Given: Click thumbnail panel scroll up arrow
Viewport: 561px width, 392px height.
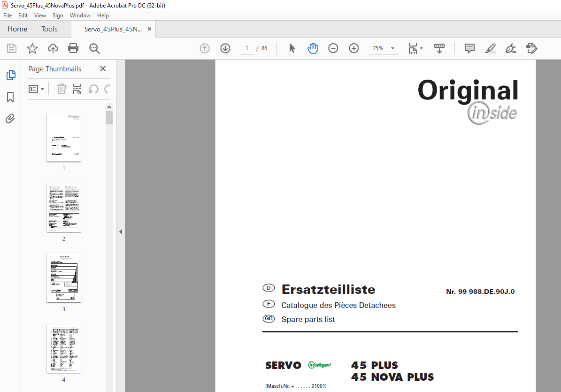Looking at the screenshot, I should [x=109, y=107].
